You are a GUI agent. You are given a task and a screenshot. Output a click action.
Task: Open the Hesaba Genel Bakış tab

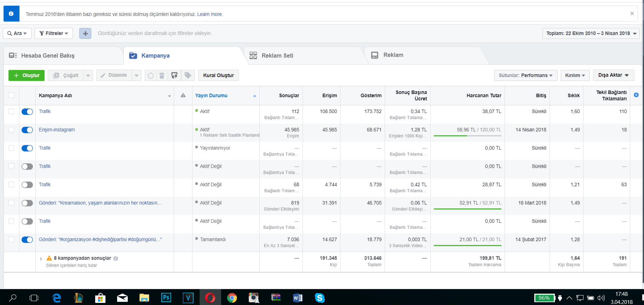click(x=48, y=55)
